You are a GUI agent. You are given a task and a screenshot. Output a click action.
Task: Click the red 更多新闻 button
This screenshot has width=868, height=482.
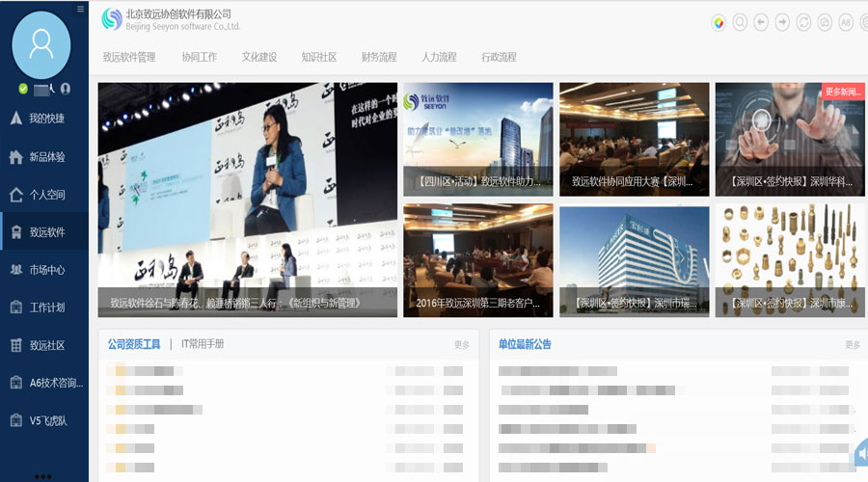(x=843, y=92)
